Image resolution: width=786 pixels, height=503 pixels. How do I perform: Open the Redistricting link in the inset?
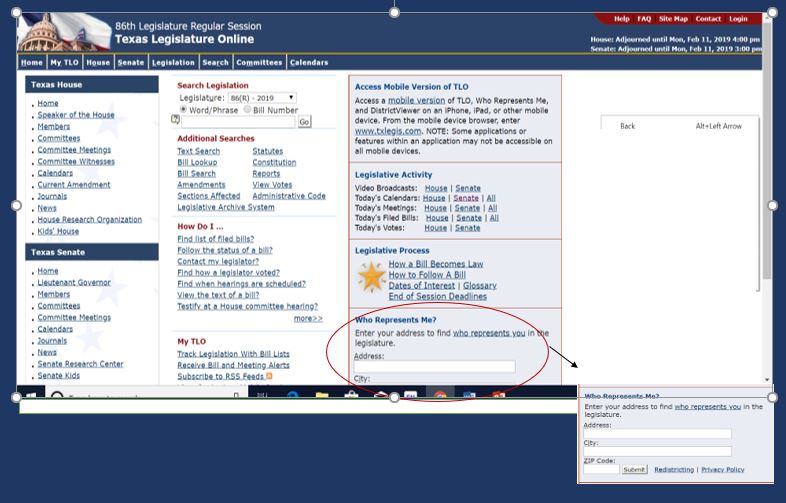tap(674, 469)
